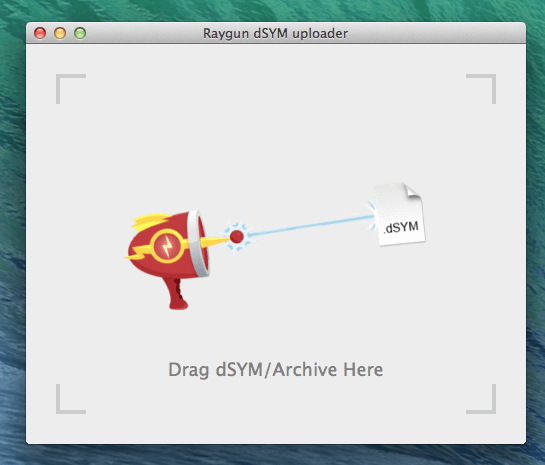The height and width of the screenshot is (465, 545).
Task: Click the top-right drop zone corner bracket
Action: coord(481,89)
